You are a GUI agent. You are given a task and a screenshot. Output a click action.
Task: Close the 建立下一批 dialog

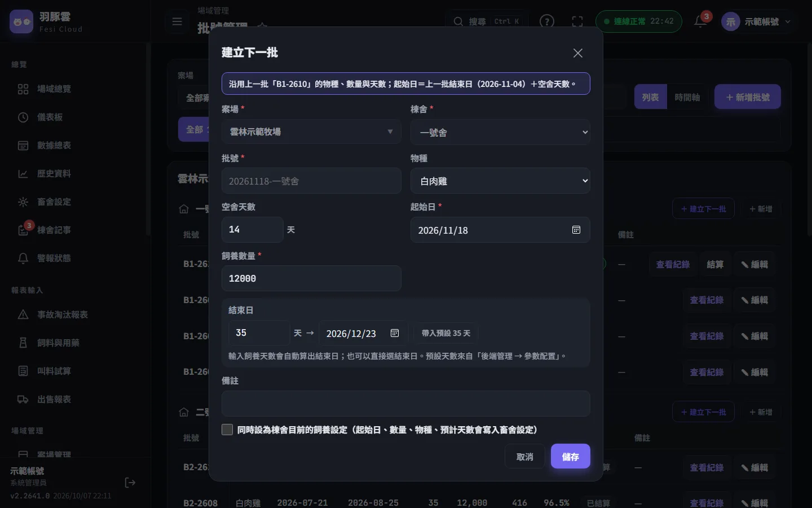point(577,53)
